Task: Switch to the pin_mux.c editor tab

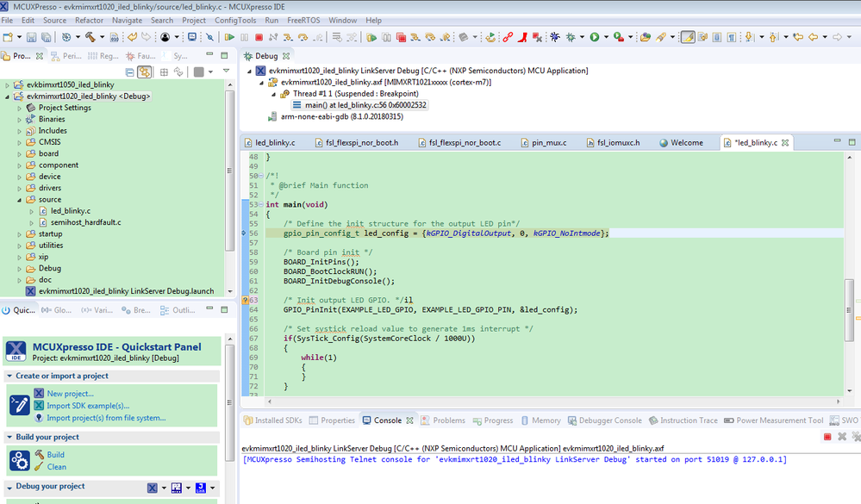Action: pos(548,143)
